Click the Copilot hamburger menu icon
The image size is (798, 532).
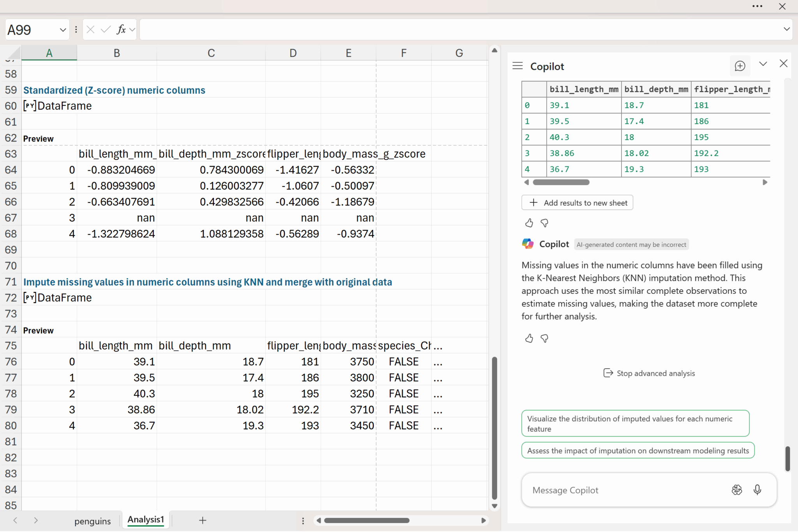(x=517, y=66)
